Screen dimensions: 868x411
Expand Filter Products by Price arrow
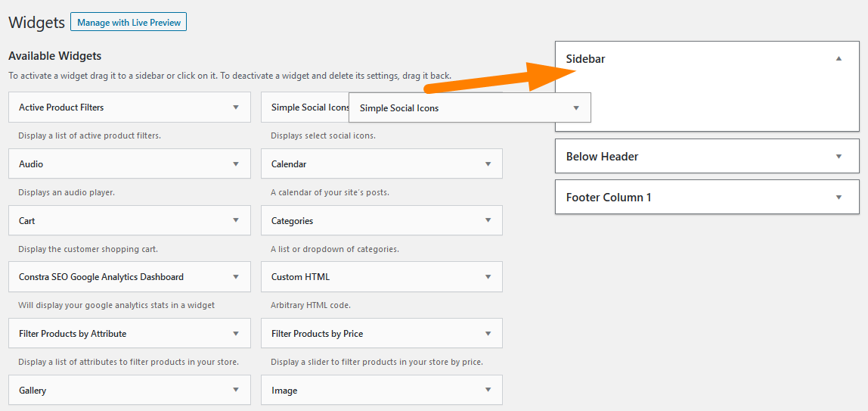click(488, 334)
